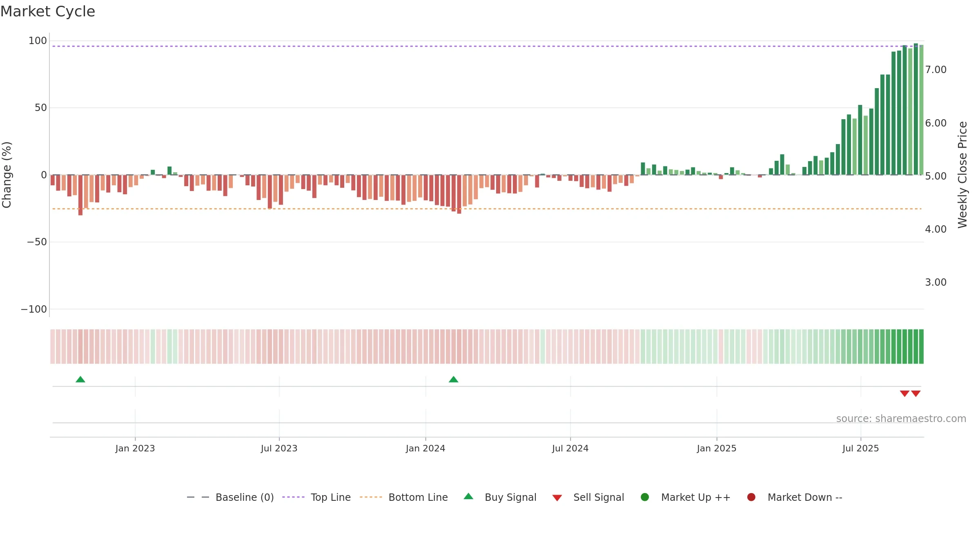Click the 5.00 tick on the price axis

pos(936,176)
